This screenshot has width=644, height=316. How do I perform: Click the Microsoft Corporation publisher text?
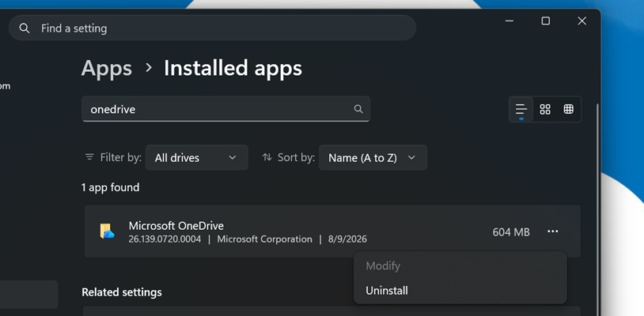click(x=264, y=239)
